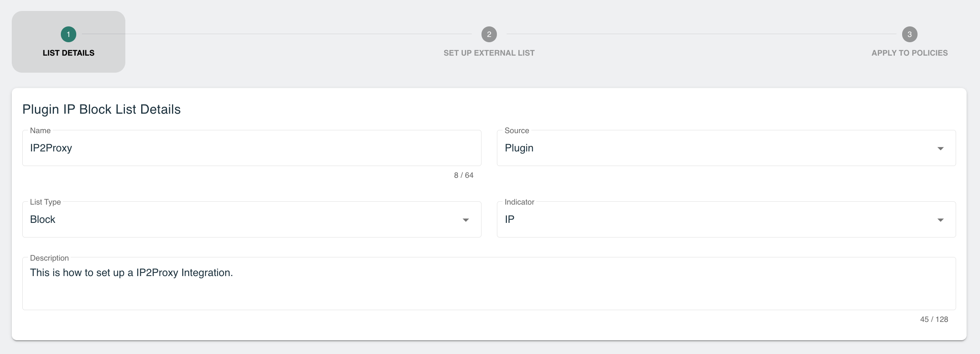Image resolution: width=980 pixels, height=354 pixels.
Task: Select the List Details step tab
Action: pos(69,42)
